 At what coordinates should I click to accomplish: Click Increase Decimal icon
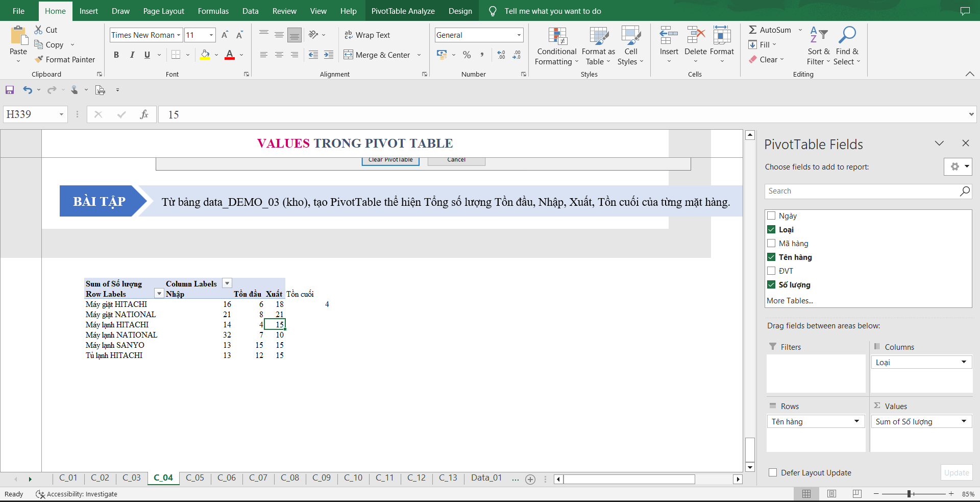tap(501, 55)
